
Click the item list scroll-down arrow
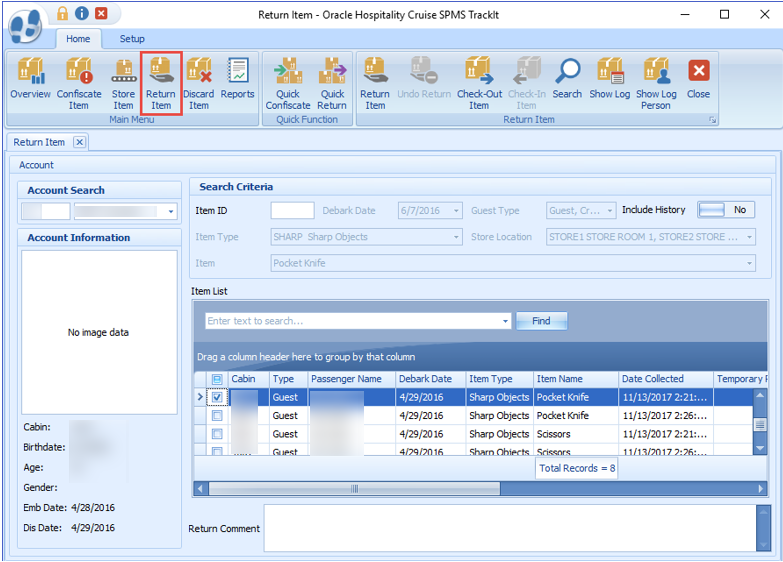[760, 448]
